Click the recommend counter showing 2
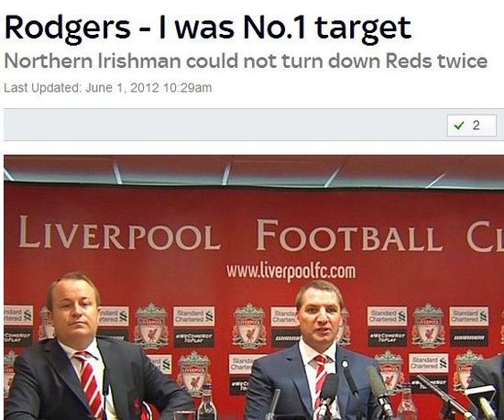Viewport: 504px width, 420px height. (x=472, y=126)
